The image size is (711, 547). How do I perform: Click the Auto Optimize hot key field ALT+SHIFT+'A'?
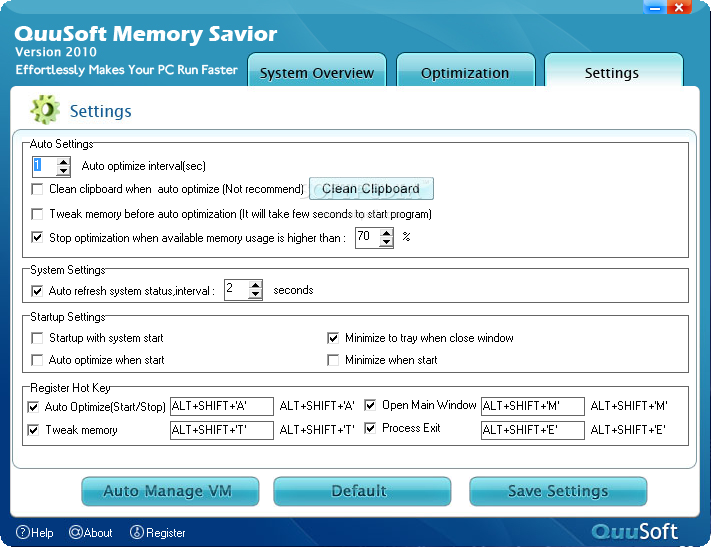point(222,406)
